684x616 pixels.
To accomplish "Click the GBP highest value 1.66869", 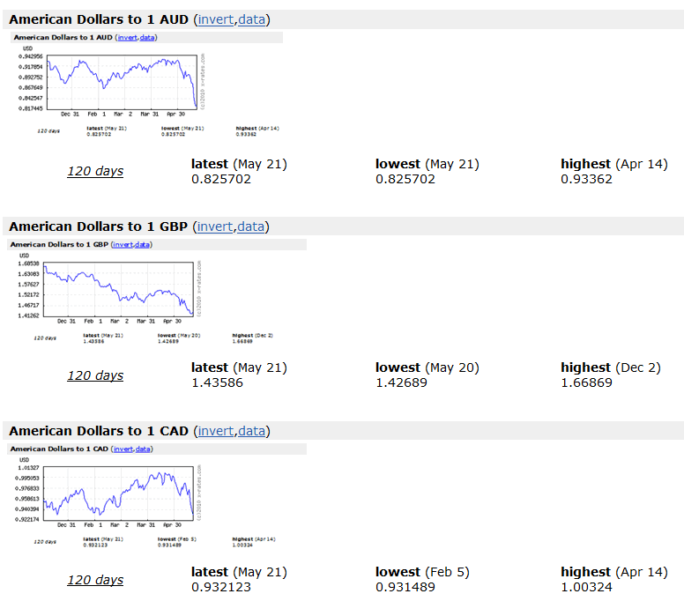I will pyautogui.click(x=586, y=382).
